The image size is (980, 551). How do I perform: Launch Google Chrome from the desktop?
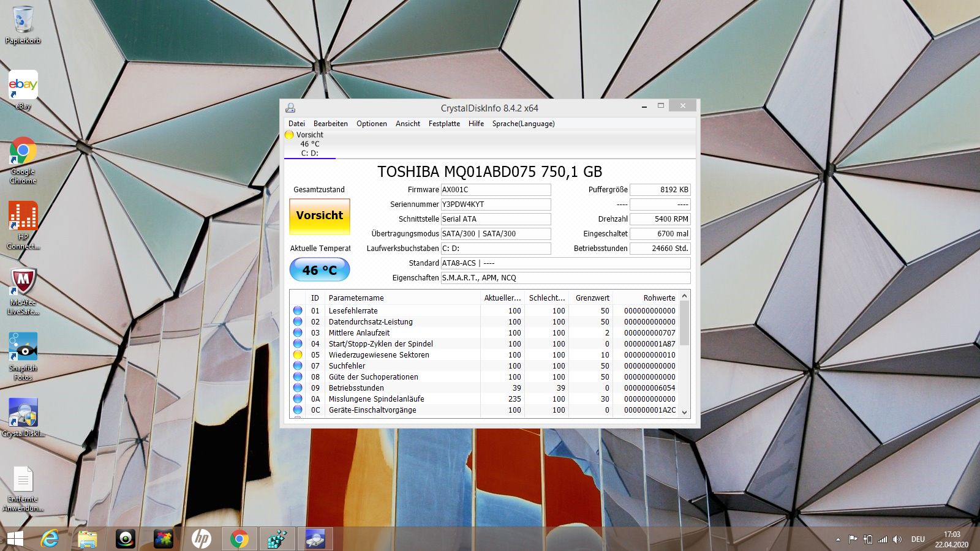[x=23, y=160]
